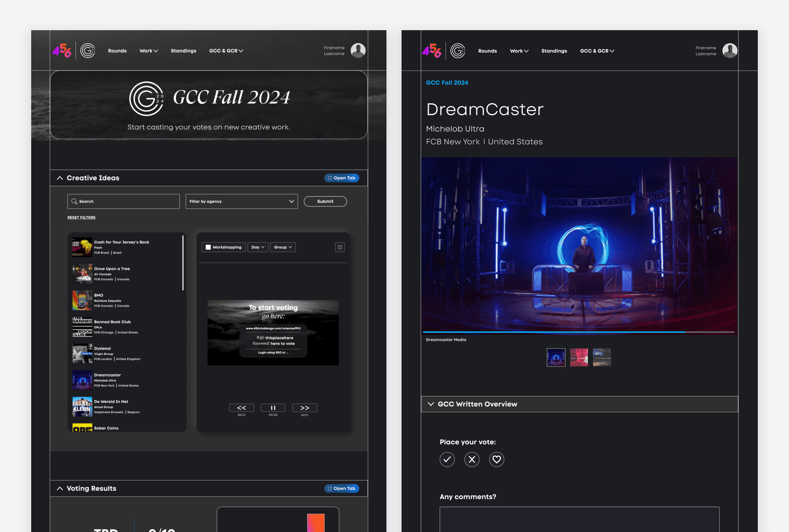This screenshot has width=789, height=532.
Task: Open the Day dropdown
Action: pyautogui.click(x=258, y=247)
